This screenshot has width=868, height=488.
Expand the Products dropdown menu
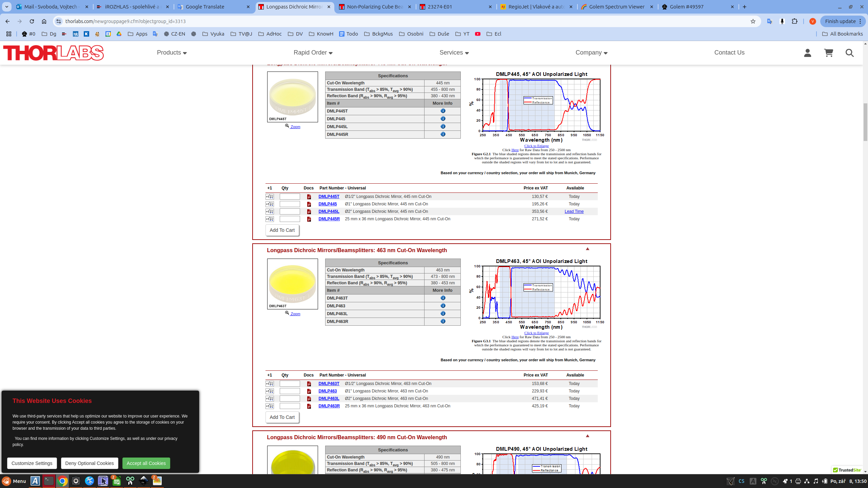[x=172, y=53]
